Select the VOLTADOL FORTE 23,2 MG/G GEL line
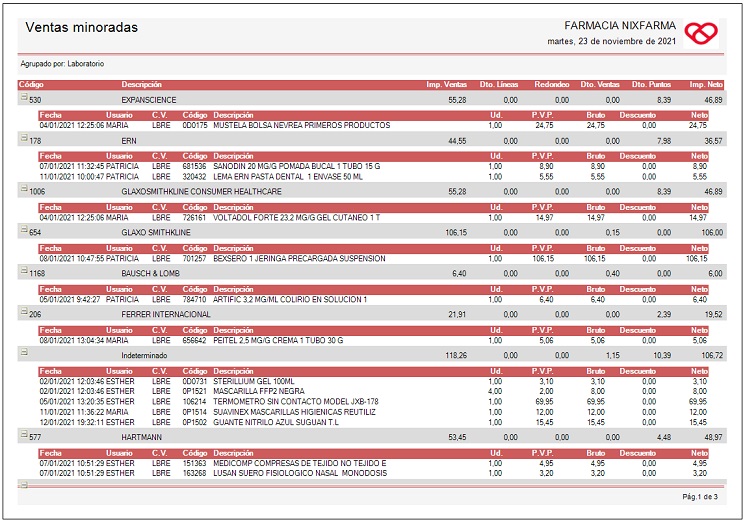Image resolution: width=745 pixels, height=522 pixels. pyautogui.click(x=373, y=218)
